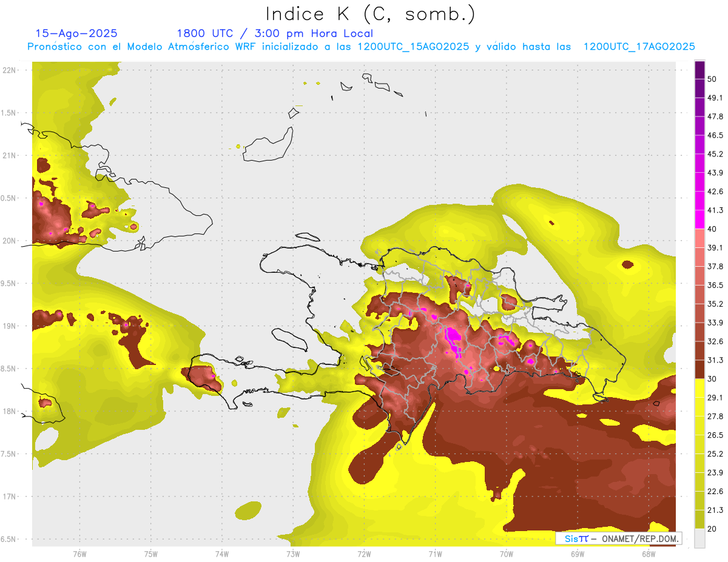Click the SisPI ONAMET/REP.DOM. watermark box
728x562 pixels.
click(x=618, y=538)
